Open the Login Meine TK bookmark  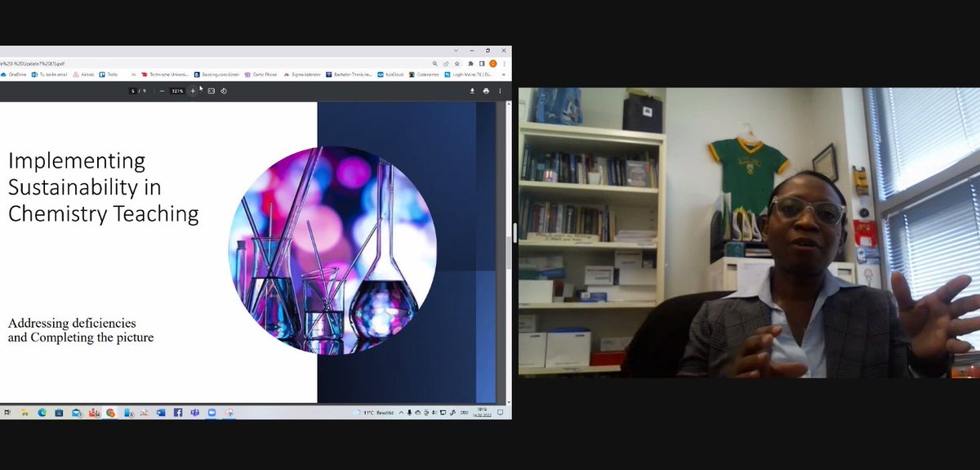469,74
